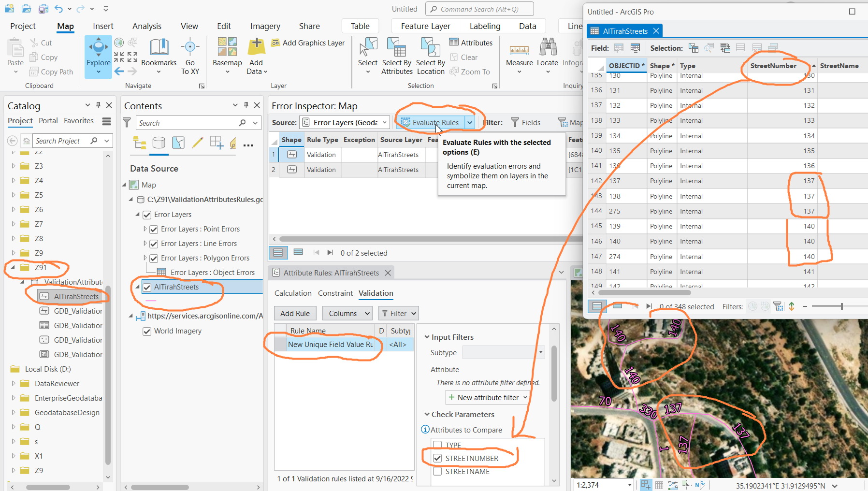
Task: Open the Imagery ribbon tab
Action: click(265, 26)
